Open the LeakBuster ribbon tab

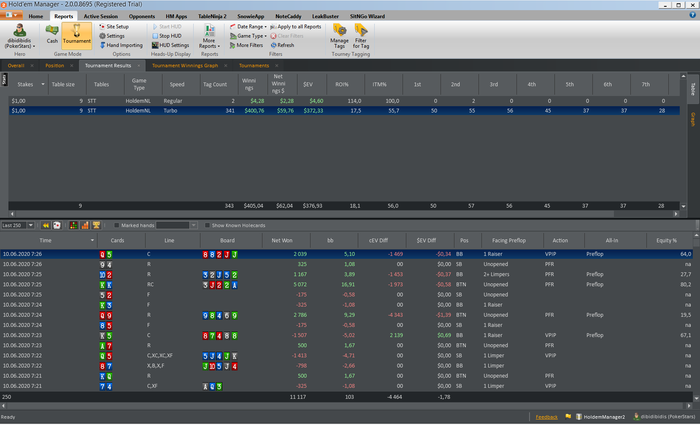[x=325, y=16]
